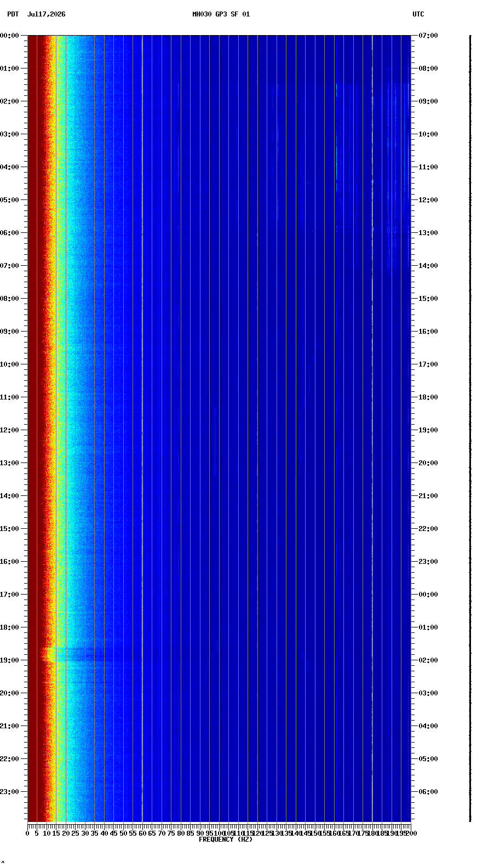
Task: Click 19:00 on the right UTC axis
Action: point(428,430)
